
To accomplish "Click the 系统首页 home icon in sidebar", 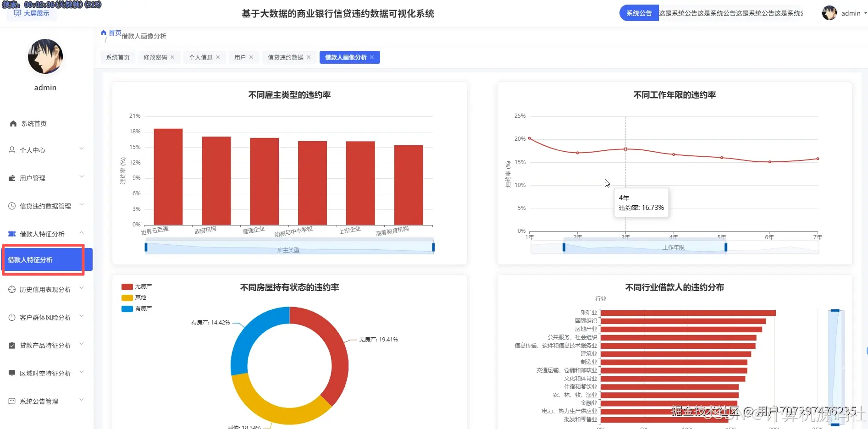I will pos(12,123).
